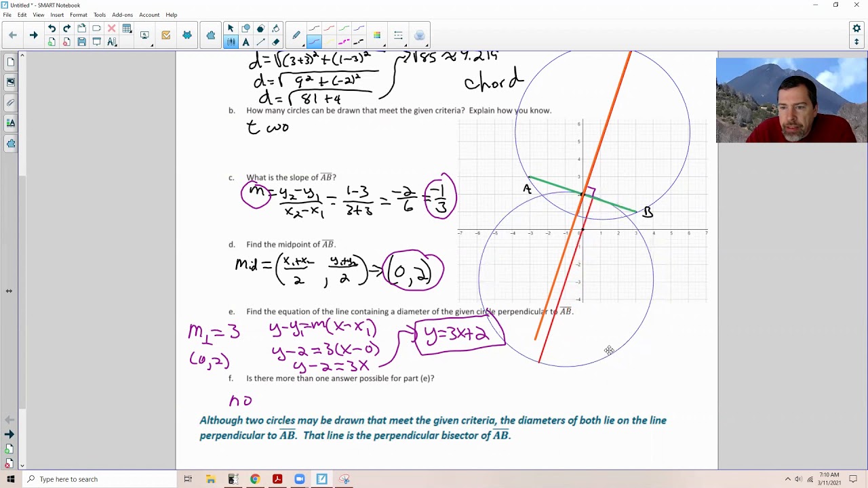Click the Open File icon
Screen dimensions: 868x488
click(x=81, y=28)
